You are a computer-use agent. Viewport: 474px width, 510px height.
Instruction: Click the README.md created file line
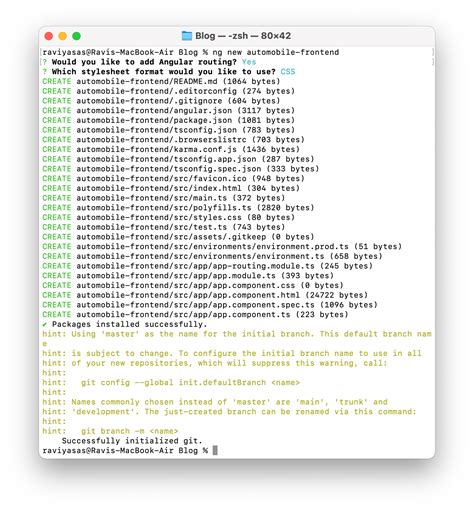click(x=161, y=81)
